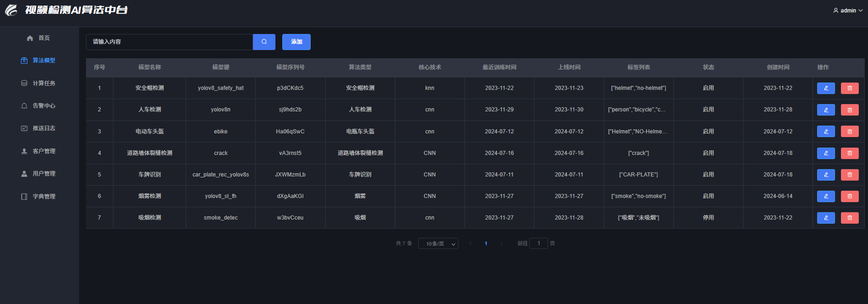This screenshot has width=868, height=304.
Task: Delete the 电动车头盔 model row
Action: tap(850, 132)
